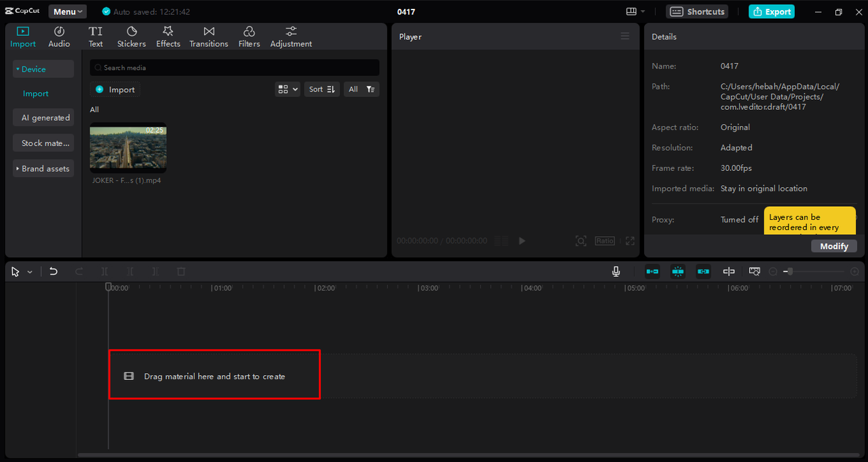Enter fullscreen preview mode
The image size is (868, 462).
point(630,241)
